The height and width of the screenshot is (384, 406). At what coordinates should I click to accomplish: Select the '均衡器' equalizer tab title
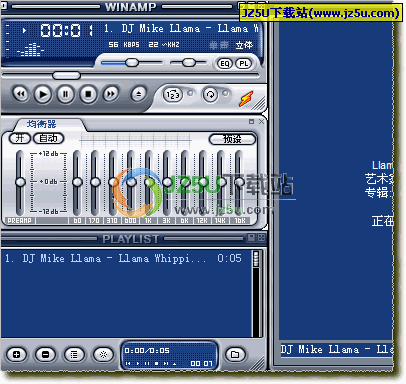[x=42, y=124]
